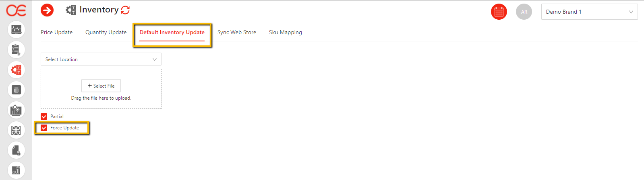This screenshot has width=644, height=180.
Task: Click the AR user avatar
Action: (x=524, y=12)
